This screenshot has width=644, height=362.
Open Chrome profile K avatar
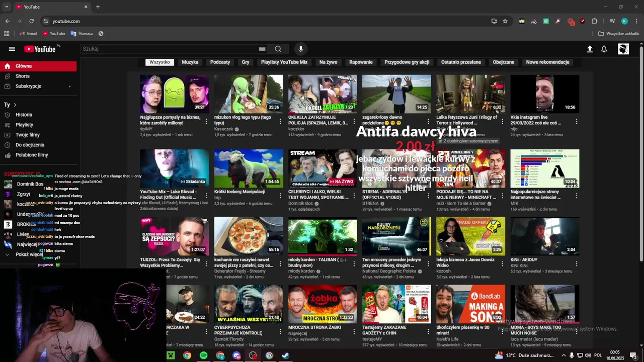pyautogui.click(x=624, y=21)
